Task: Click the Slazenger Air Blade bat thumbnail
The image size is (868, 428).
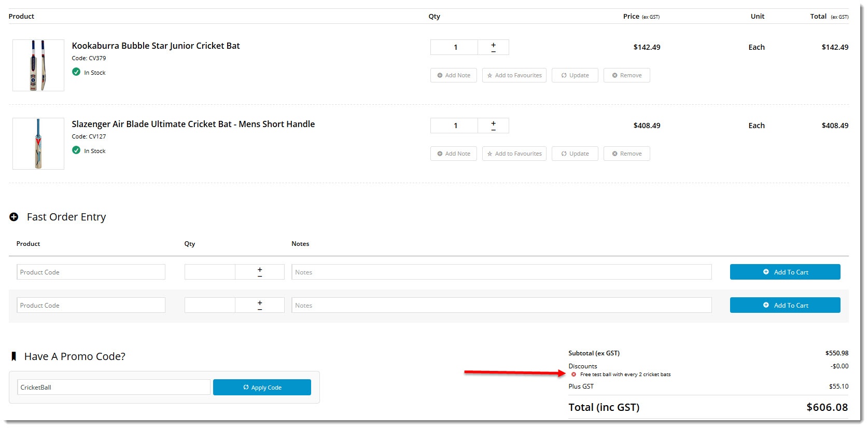Action: (x=38, y=144)
